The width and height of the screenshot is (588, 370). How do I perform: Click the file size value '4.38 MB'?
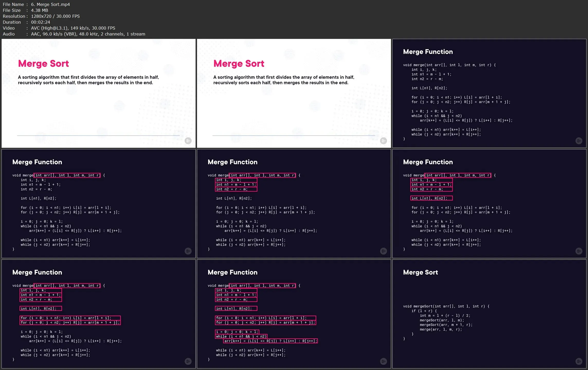[x=40, y=10]
